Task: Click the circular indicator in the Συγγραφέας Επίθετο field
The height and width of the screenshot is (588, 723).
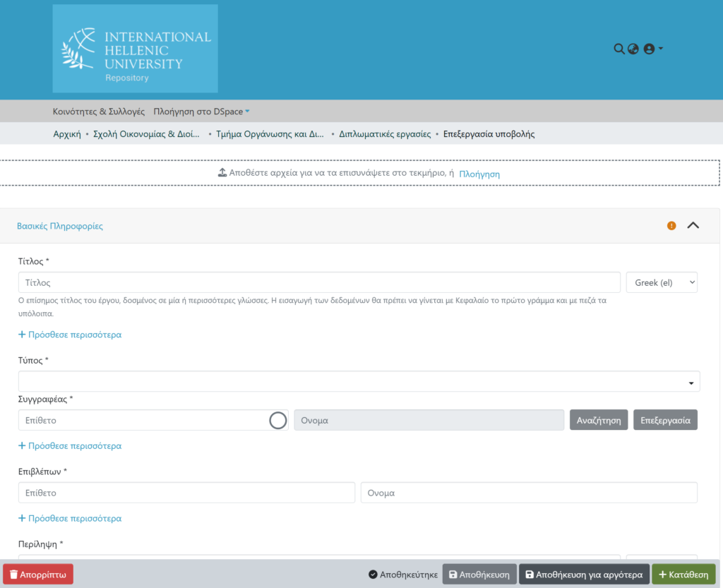Action: pyautogui.click(x=278, y=420)
